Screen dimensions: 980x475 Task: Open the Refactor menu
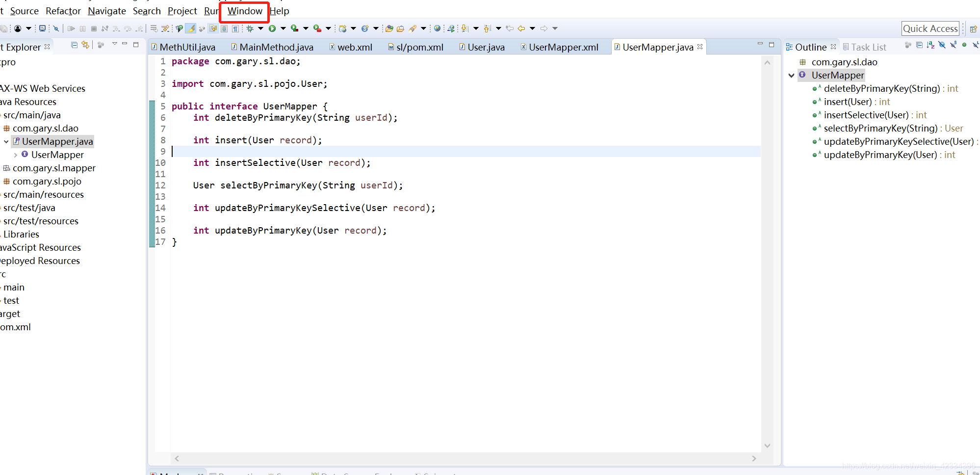click(63, 11)
